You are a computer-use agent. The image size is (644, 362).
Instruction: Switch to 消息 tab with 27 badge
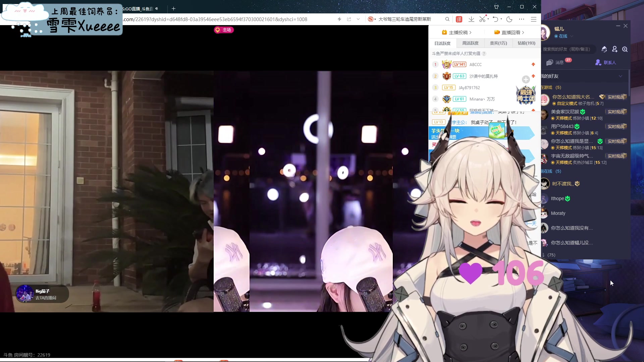pos(559,62)
